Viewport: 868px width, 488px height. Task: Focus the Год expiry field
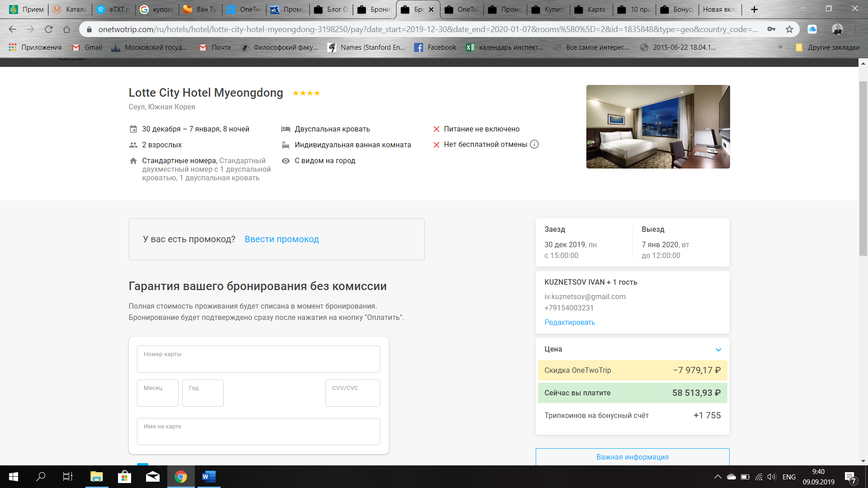tap(203, 393)
